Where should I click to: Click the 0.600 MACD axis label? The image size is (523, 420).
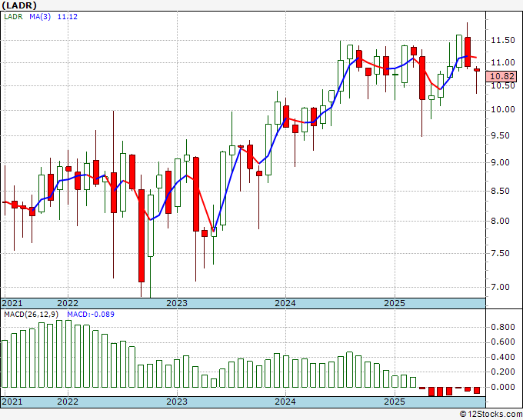click(x=503, y=342)
